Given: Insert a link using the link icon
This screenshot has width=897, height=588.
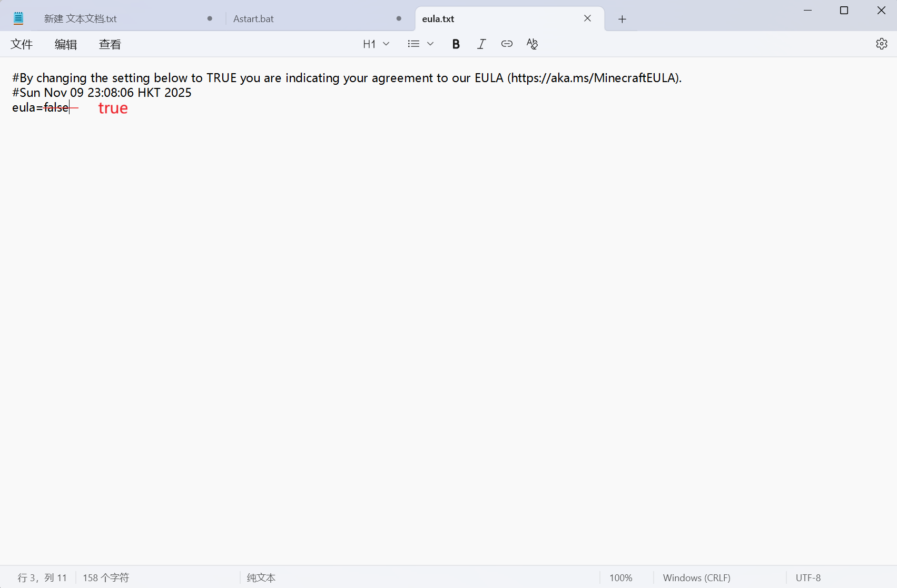Looking at the screenshot, I should (x=507, y=44).
